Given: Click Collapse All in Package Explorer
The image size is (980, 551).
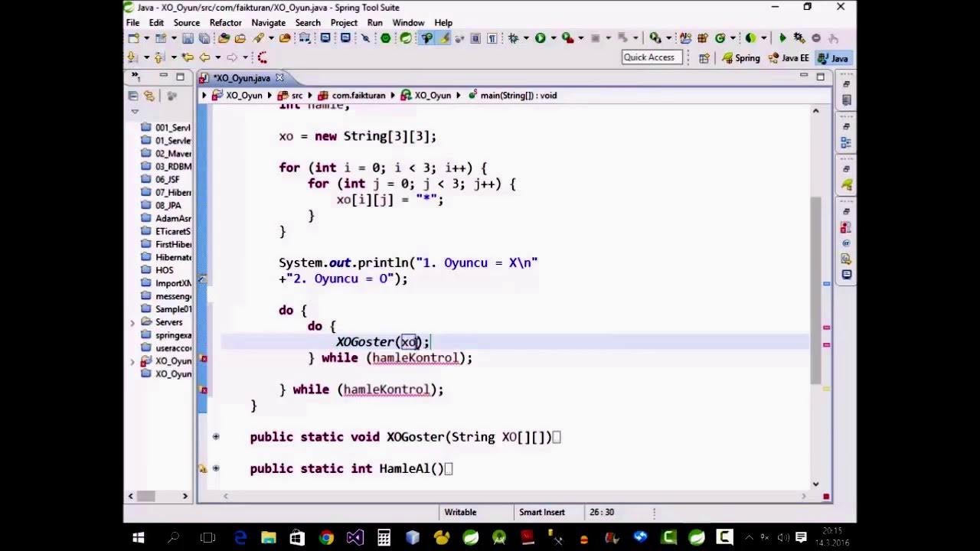Looking at the screenshot, I should click(x=132, y=96).
